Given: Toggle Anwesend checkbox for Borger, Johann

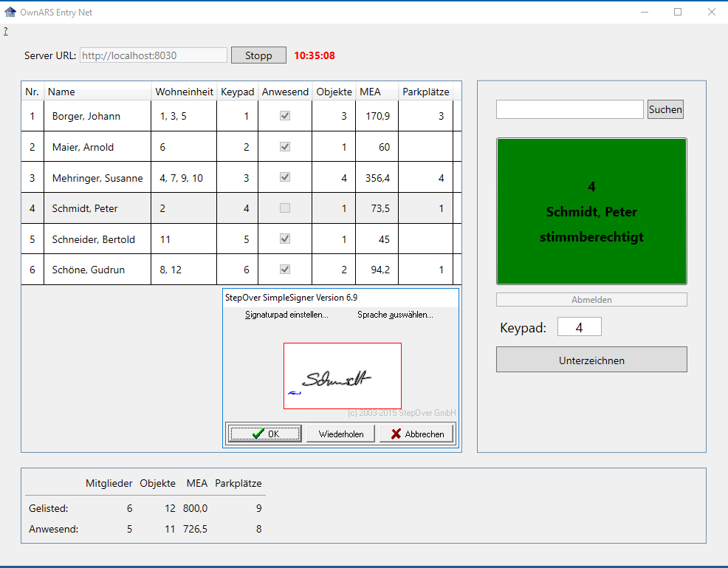Looking at the screenshot, I should point(285,116).
